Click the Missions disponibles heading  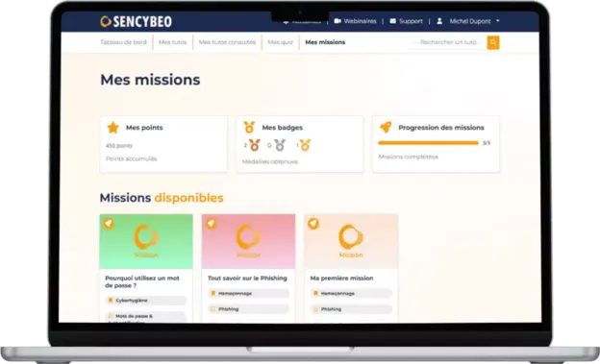(162, 198)
